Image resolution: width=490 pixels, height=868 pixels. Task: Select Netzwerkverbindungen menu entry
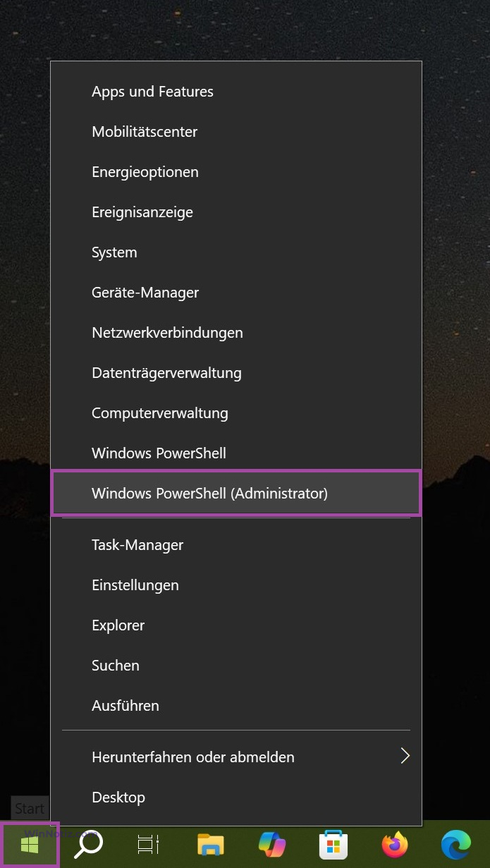(x=236, y=333)
